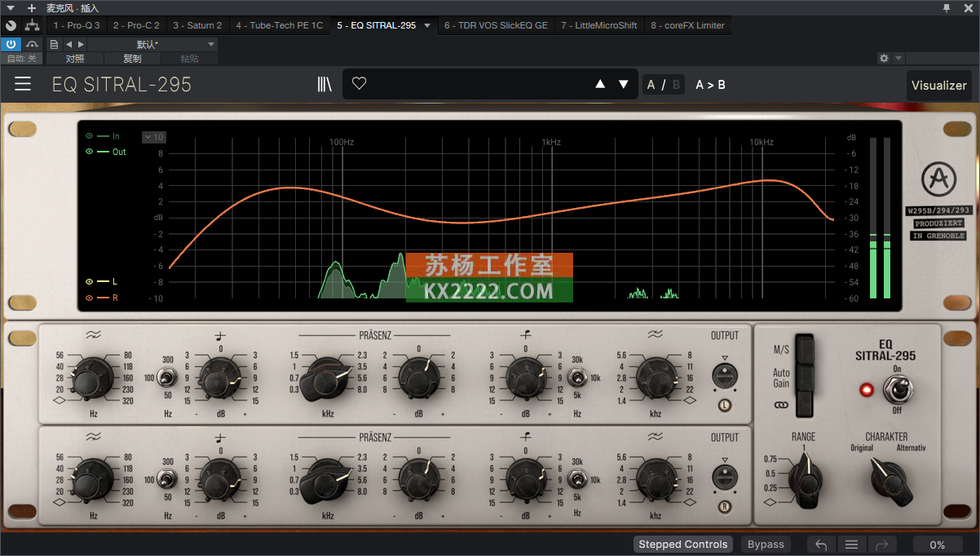The width and height of the screenshot is (980, 556).
Task: Toggle the L channel visibility eye
Action: (x=90, y=281)
